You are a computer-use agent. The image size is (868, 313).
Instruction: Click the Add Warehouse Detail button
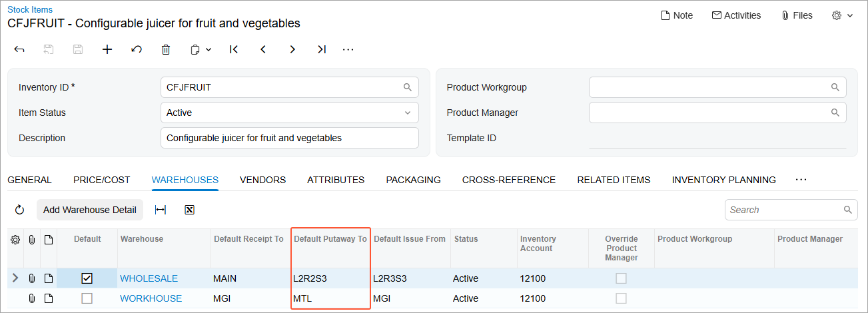pos(90,210)
